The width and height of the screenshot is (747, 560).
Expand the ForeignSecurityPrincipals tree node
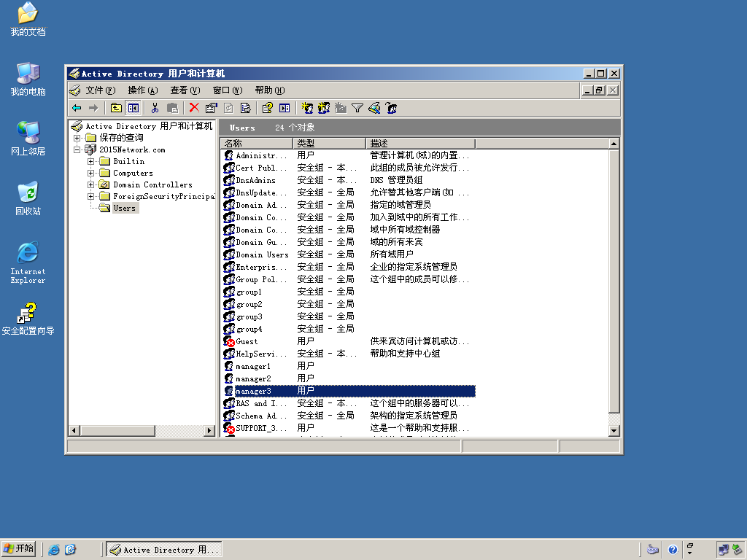coord(90,196)
